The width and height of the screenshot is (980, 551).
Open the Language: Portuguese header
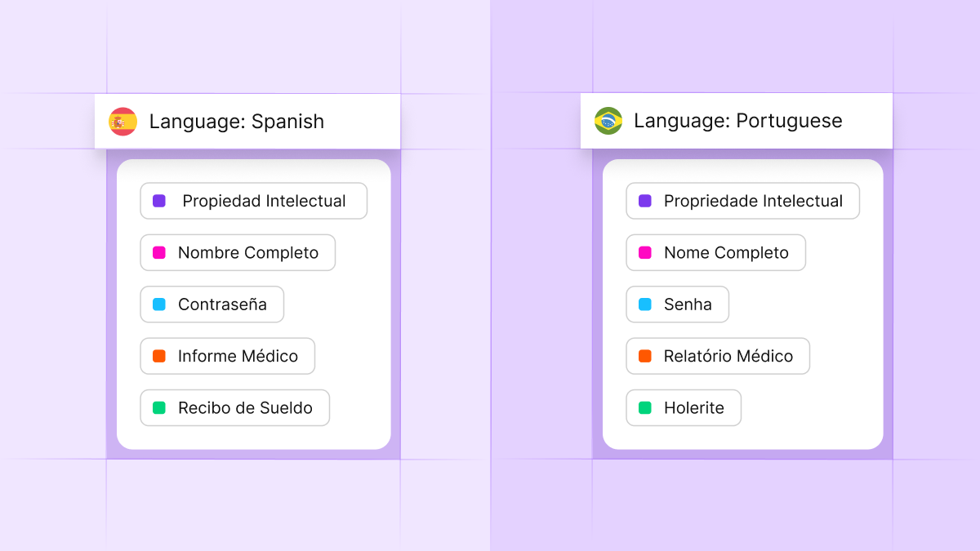tap(735, 121)
